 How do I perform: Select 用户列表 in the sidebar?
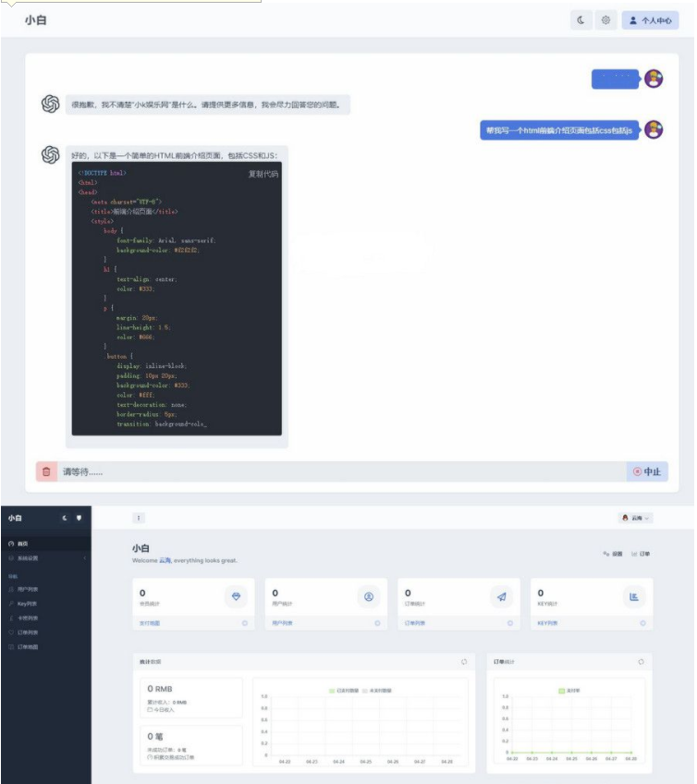point(28,589)
